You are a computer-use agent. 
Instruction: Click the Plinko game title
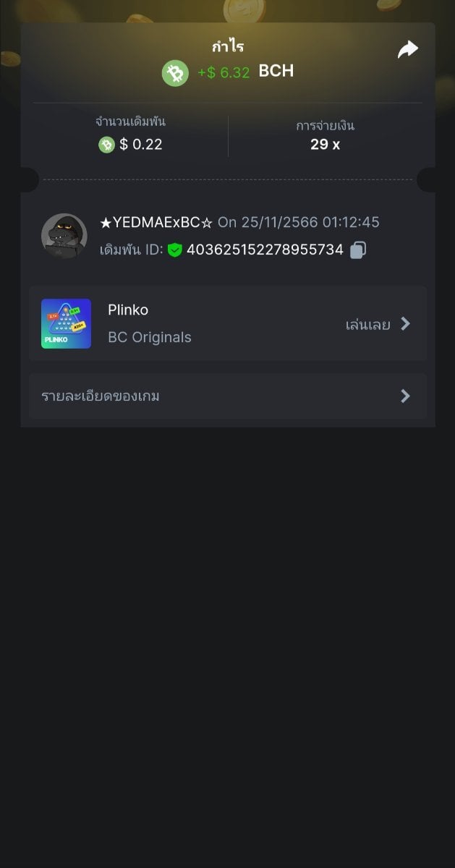tap(128, 310)
